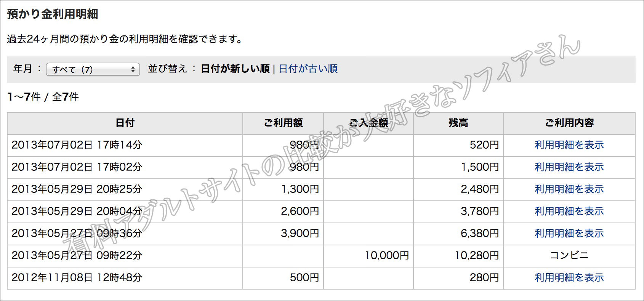Click the ご利用内容 column header

pyautogui.click(x=569, y=123)
